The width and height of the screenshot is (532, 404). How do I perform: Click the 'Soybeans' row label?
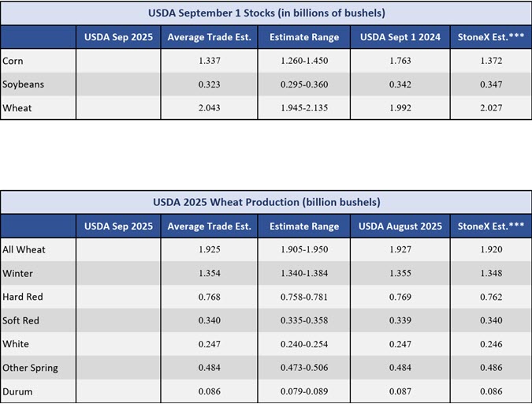pos(23,84)
